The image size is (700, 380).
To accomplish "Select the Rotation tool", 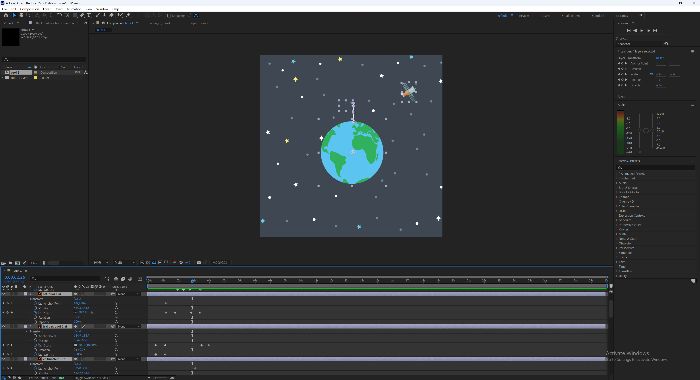I will [59, 15].
